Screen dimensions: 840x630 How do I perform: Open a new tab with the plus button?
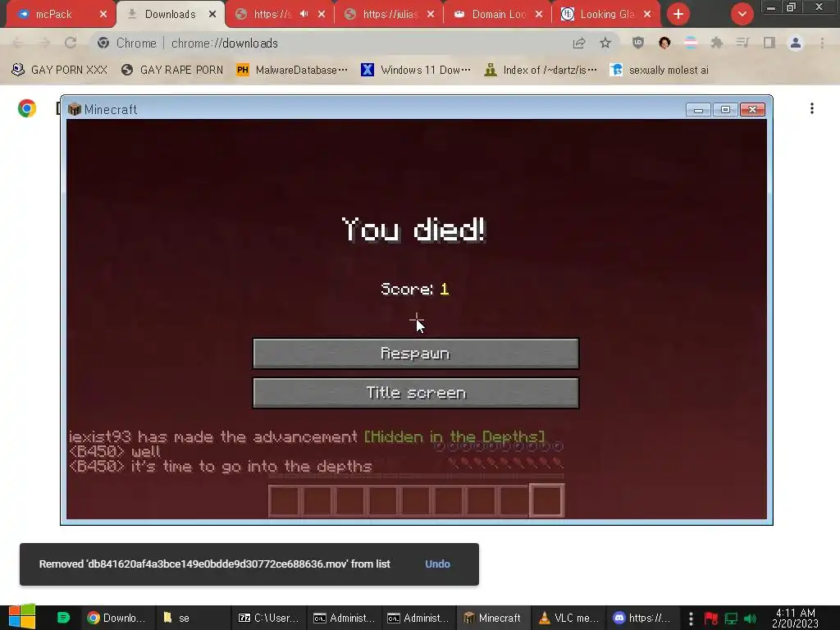[678, 14]
